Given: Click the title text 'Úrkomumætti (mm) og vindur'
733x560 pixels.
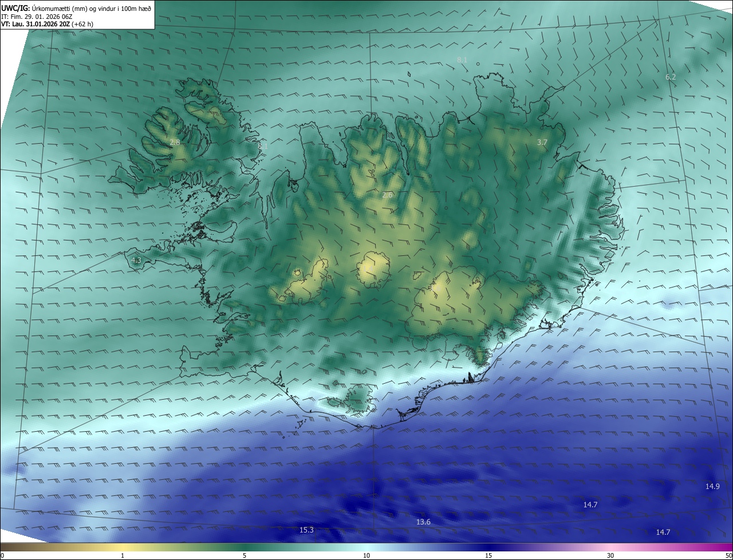Looking at the screenshot, I should click(x=73, y=7).
